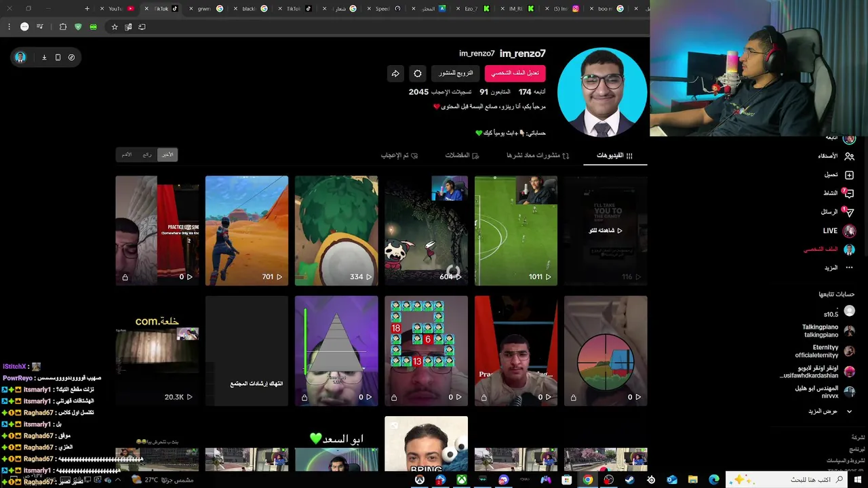
Task: Open profile settings gear icon
Action: 418,73
